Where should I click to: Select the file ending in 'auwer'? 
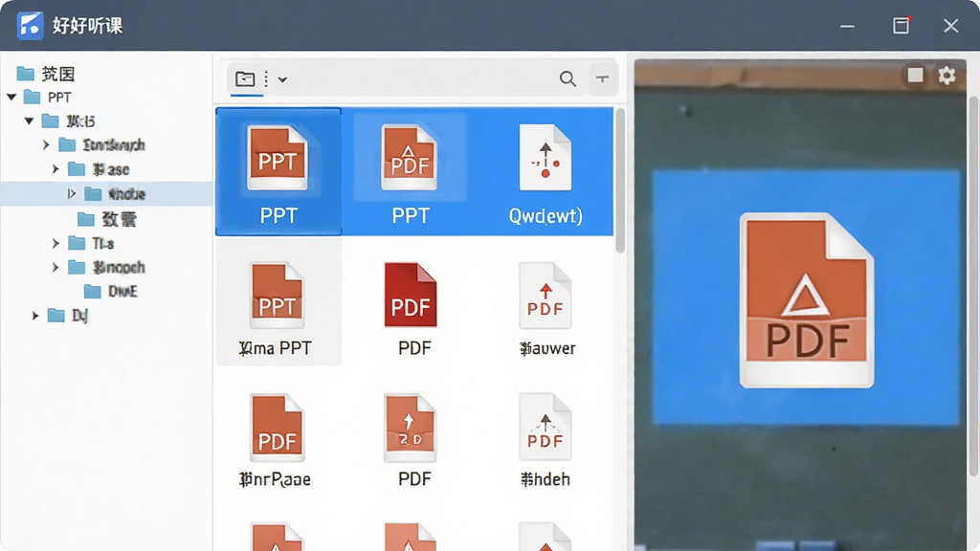tap(545, 295)
